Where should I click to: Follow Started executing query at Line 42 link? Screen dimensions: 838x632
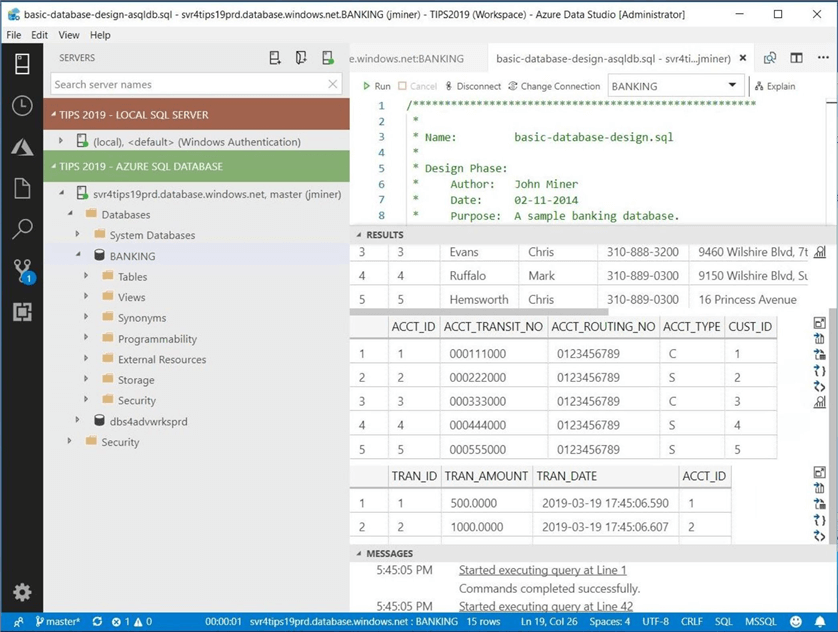(x=546, y=606)
